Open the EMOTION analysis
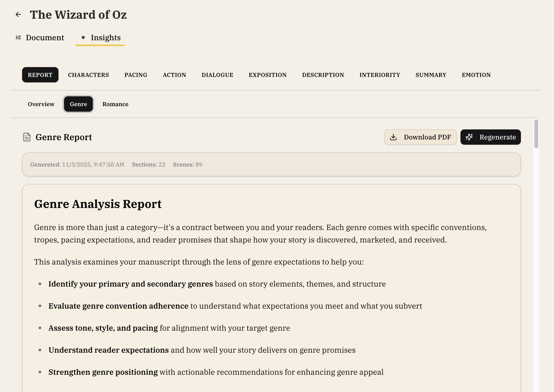Viewport: 554px width, 392px height. [x=476, y=75]
